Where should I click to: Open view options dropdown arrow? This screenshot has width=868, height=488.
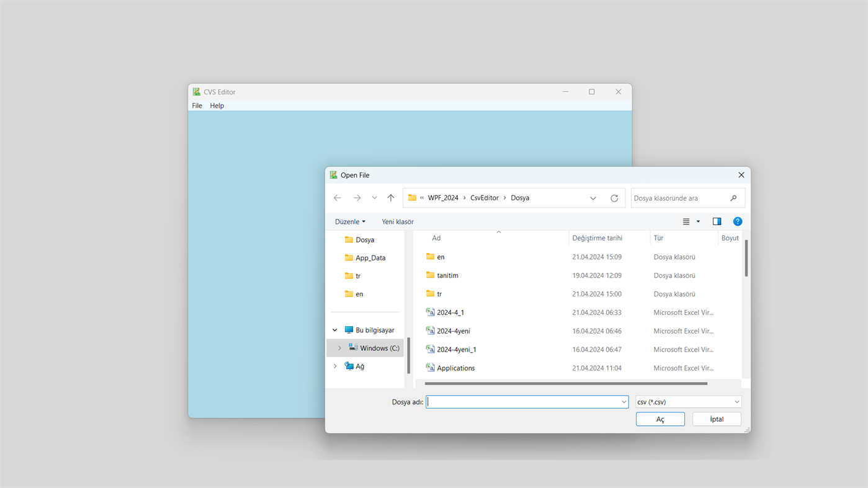pyautogui.click(x=698, y=221)
